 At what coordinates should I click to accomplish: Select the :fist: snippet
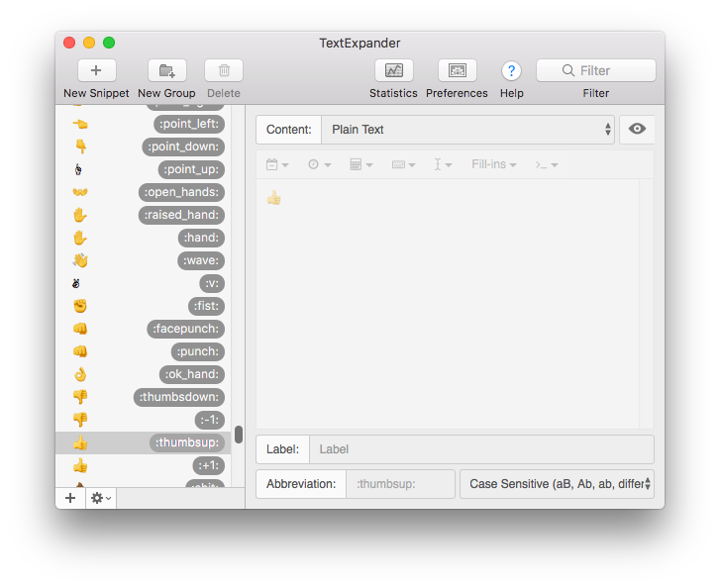click(144, 306)
